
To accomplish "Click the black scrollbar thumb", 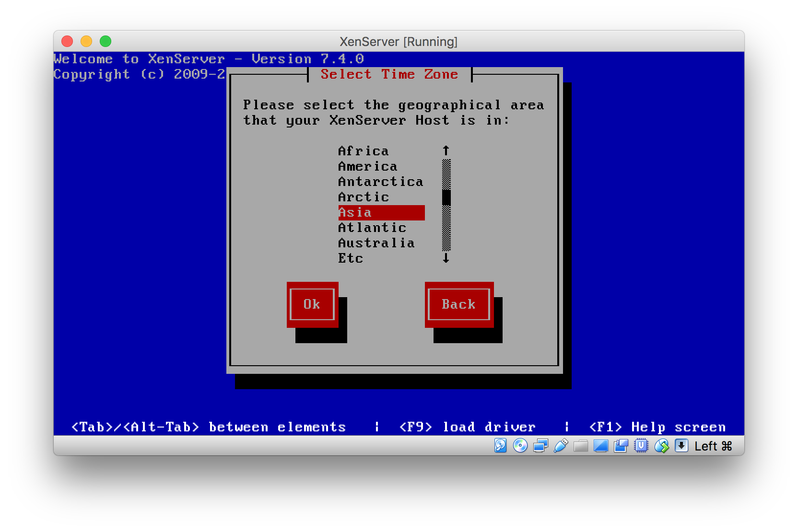I will click(446, 197).
